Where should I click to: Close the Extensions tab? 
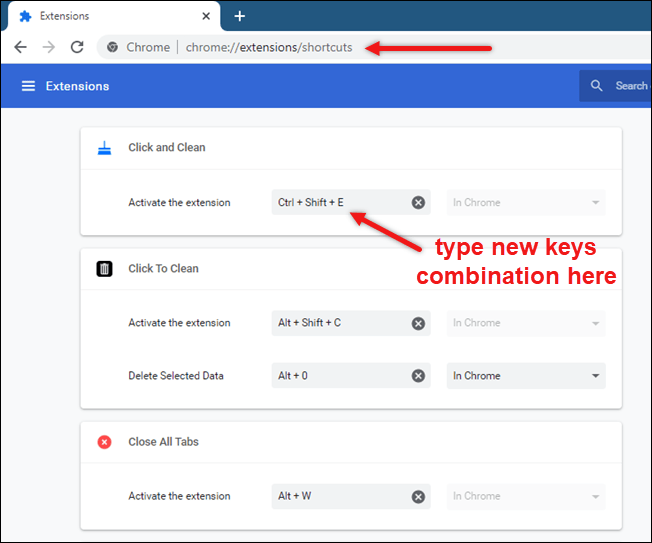pyautogui.click(x=206, y=16)
